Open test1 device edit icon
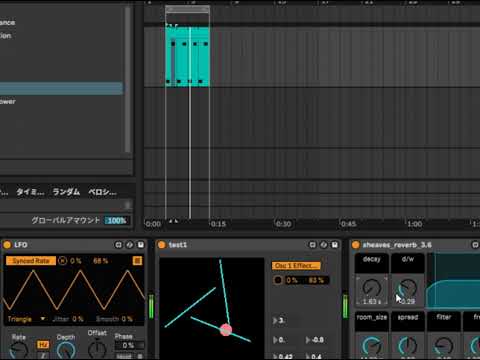480x360 pixels. click(324, 245)
